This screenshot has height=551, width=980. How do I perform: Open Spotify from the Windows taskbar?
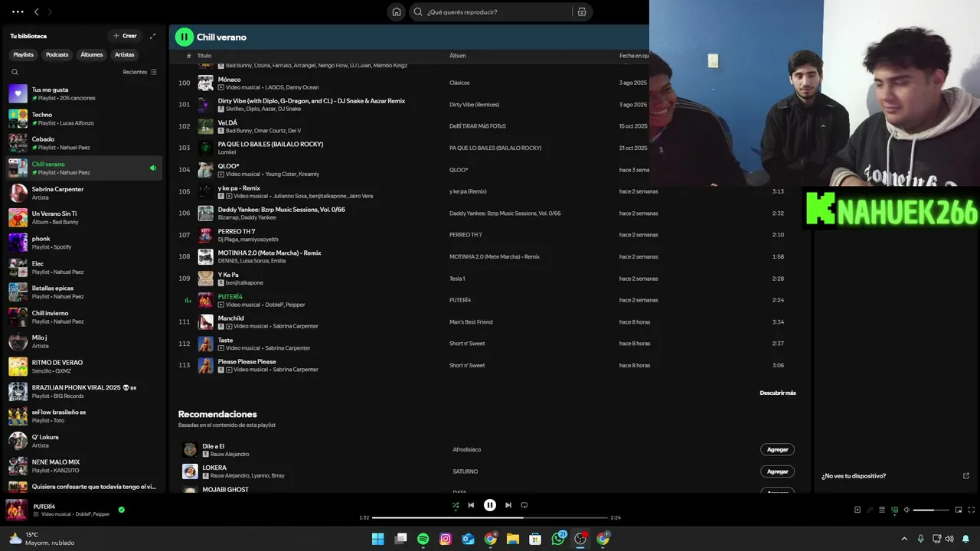pyautogui.click(x=423, y=539)
